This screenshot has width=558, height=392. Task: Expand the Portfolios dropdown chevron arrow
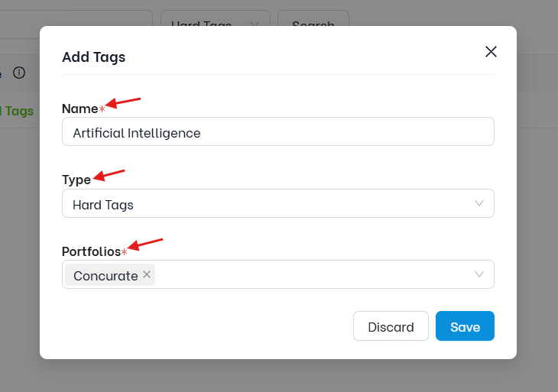[x=479, y=274]
